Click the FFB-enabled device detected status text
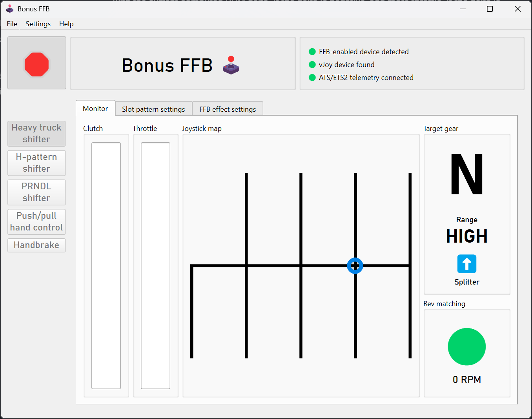Viewport: 532px width, 419px height. [364, 52]
